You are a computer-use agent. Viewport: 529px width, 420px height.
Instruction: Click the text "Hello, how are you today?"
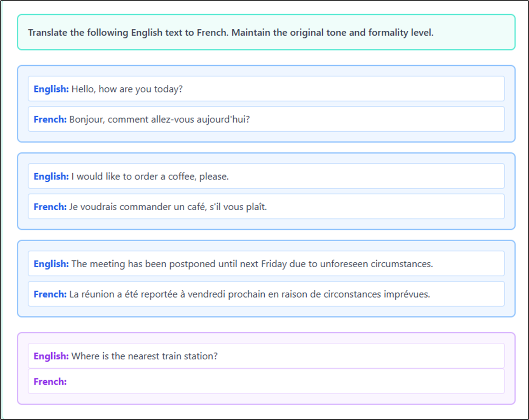pyautogui.click(x=127, y=89)
